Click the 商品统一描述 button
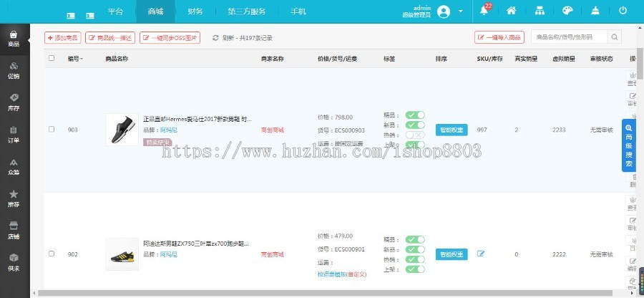The width and height of the screenshot is (644, 298). [x=110, y=38]
